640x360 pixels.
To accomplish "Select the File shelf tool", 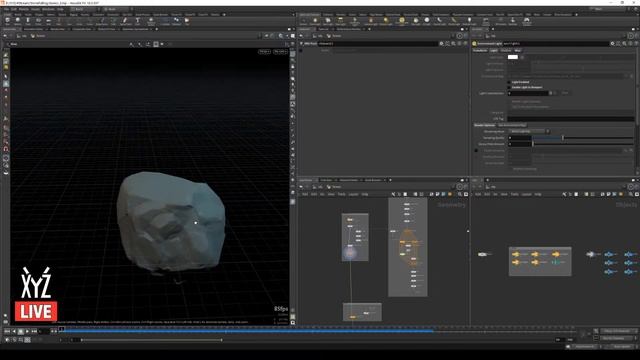I will click(x=187, y=21).
